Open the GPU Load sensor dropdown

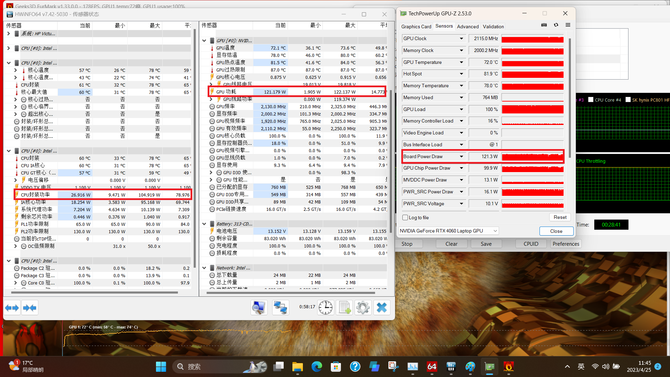(x=461, y=109)
